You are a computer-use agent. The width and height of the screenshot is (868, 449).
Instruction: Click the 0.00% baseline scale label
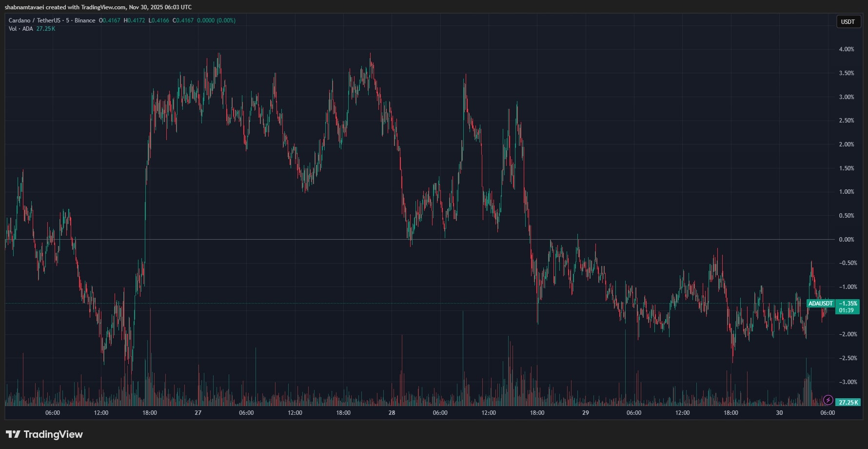pos(846,240)
